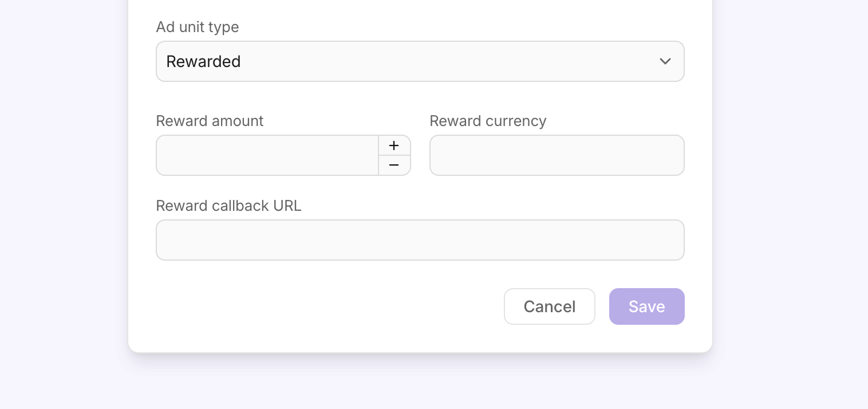The image size is (868, 409).
Task: Focus the Reward callback URL field
Action: coord(420,240)
